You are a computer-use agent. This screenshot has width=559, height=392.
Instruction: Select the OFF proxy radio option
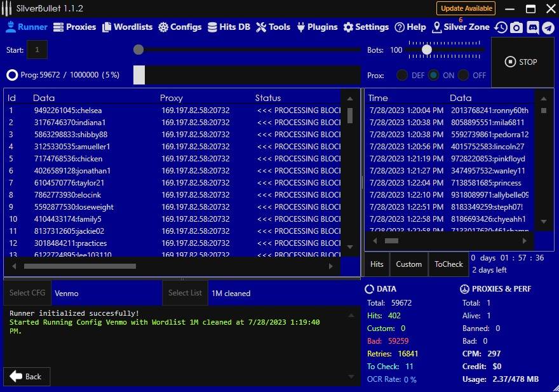click(x=464, y=75)
